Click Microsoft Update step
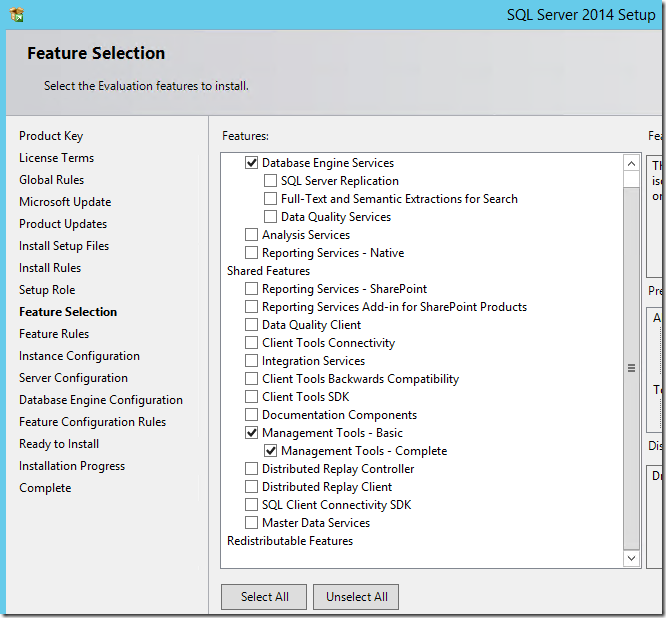The height and width of the screenshot is (618, 666). [x=65, y=202]
